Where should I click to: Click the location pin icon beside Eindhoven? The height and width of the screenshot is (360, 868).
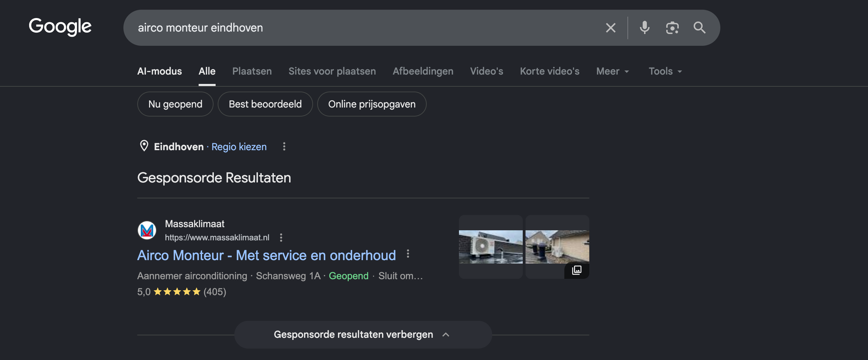(x=144, y=146)
